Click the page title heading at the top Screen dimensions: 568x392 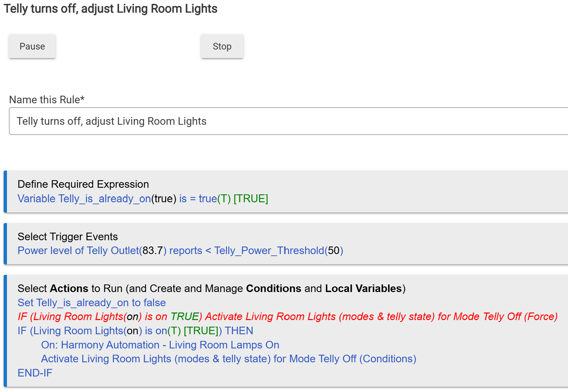coord(110,9)
